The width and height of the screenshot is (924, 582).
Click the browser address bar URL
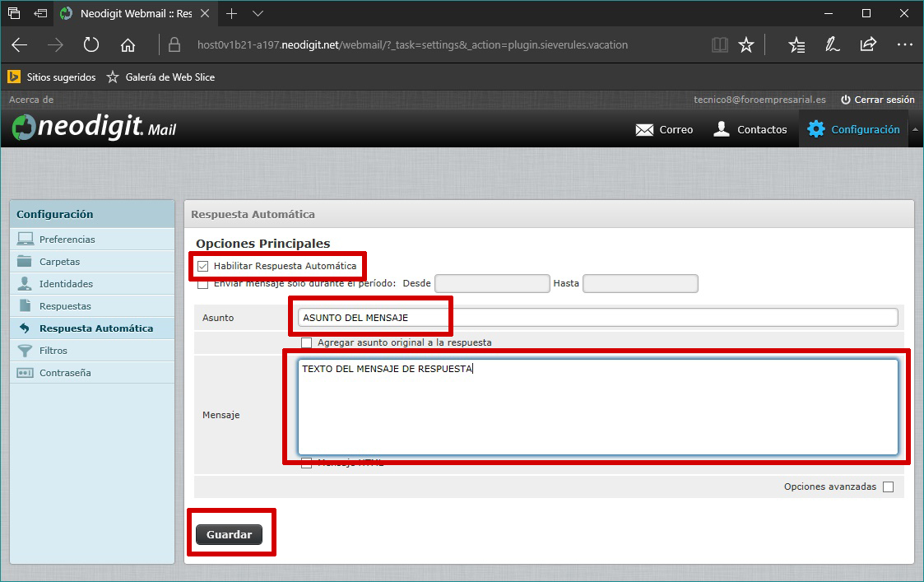tap(412, 44)
